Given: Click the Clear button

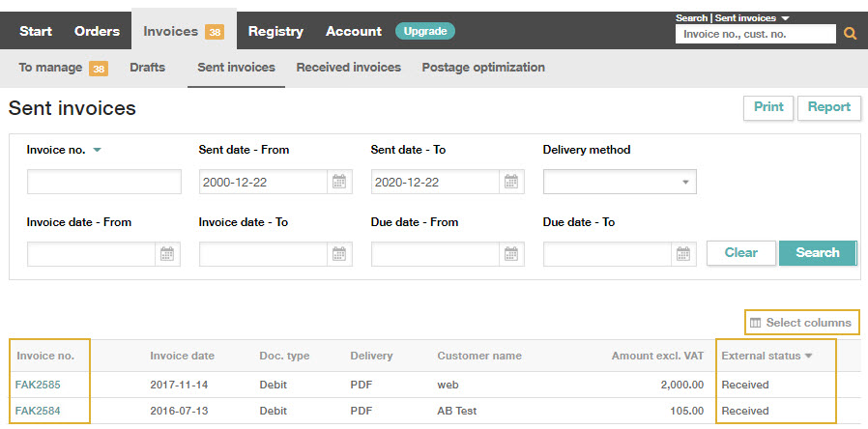Looking at the screenshot, I should [x=741, y=253].
